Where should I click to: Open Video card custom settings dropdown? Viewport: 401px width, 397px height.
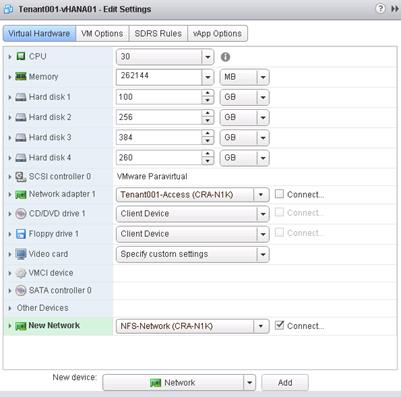[x=263, y=254]
